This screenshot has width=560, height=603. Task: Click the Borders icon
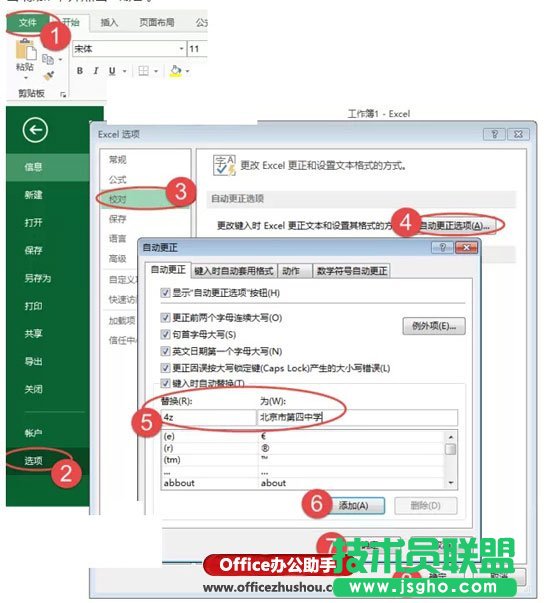pyautogui.click(x=143, y=71)
